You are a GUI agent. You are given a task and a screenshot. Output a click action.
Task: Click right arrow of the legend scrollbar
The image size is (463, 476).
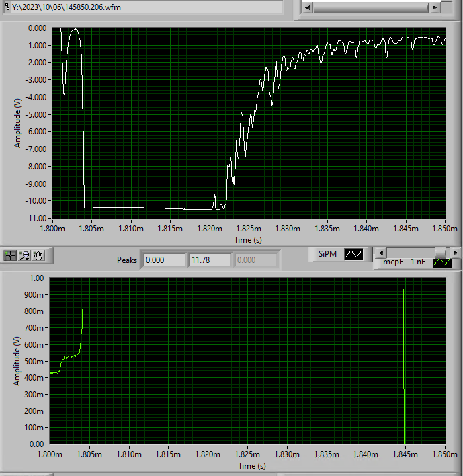455,253
